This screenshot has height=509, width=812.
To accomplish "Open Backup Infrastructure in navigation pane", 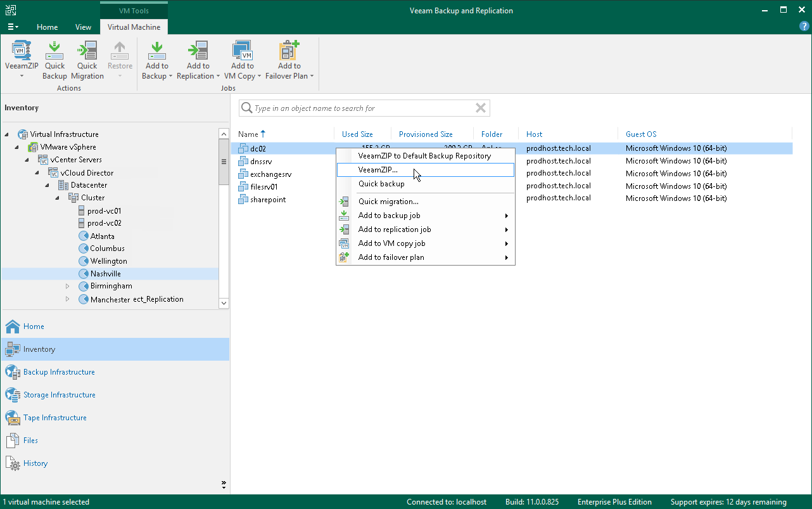I will click(x=59, y=372).
